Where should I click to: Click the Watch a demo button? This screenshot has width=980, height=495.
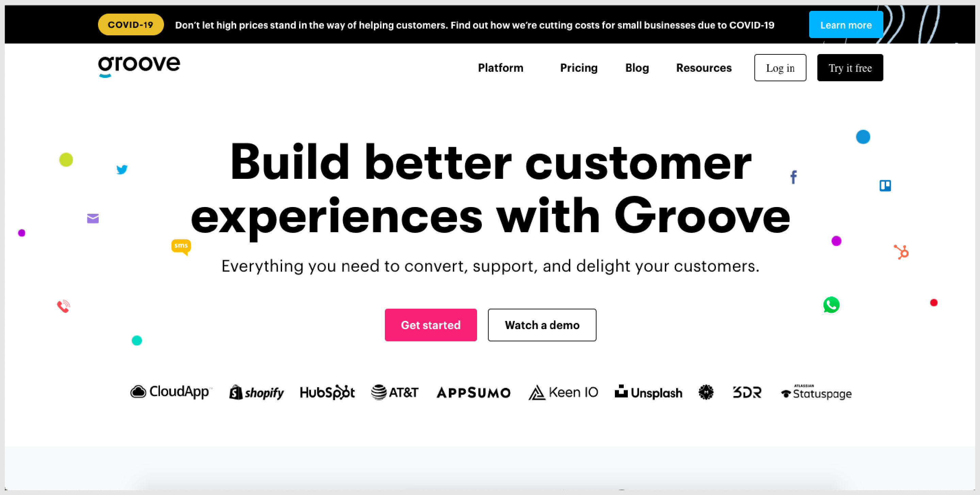tap(542, 325)
